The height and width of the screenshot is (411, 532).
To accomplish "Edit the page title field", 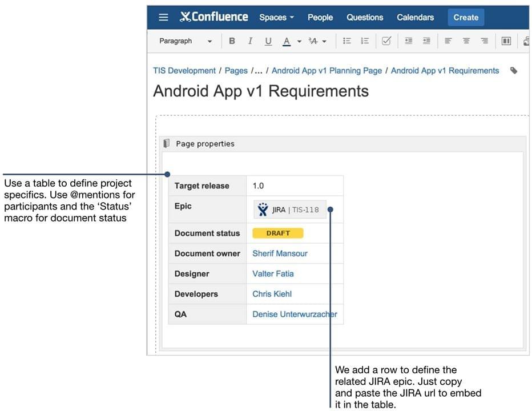I will 261,91.
